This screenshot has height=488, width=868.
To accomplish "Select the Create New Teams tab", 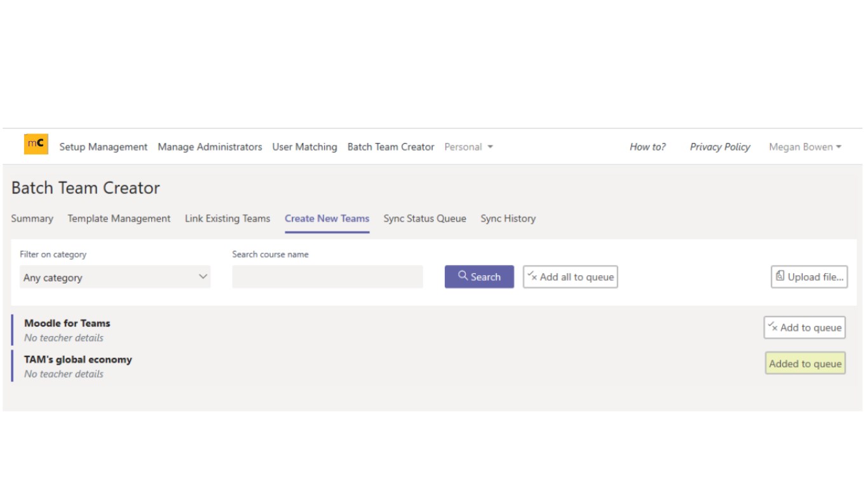I will (x=327, y=219).
